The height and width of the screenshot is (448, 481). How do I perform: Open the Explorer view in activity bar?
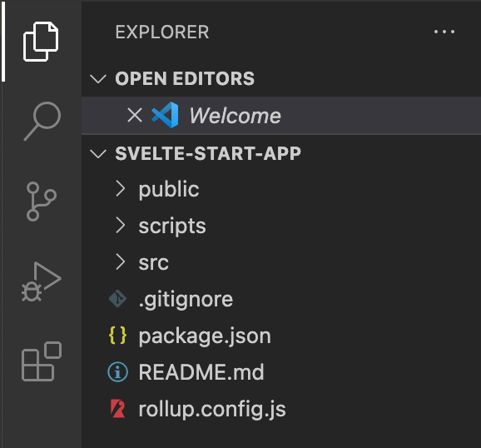(41, 42)
